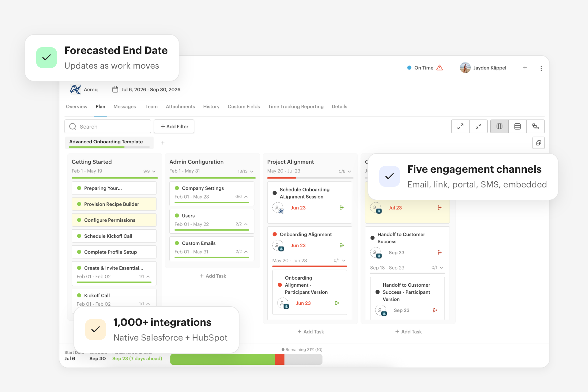Expand the Project Alignment 0/6 chevron

(349, 171)
